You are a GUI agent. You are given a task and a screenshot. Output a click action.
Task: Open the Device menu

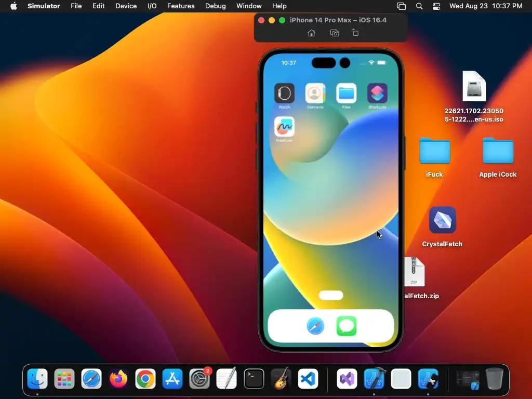click(x=126, y=6)
